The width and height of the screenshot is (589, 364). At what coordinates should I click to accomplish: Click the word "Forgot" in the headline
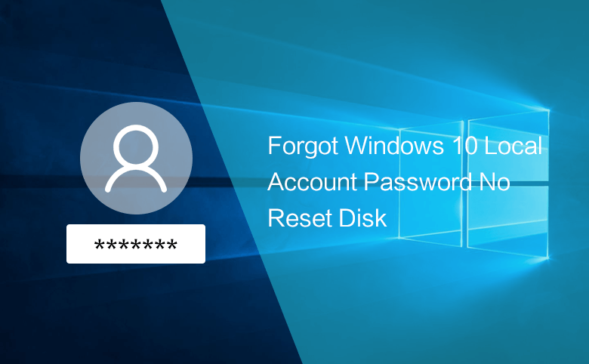pos(303,147)
